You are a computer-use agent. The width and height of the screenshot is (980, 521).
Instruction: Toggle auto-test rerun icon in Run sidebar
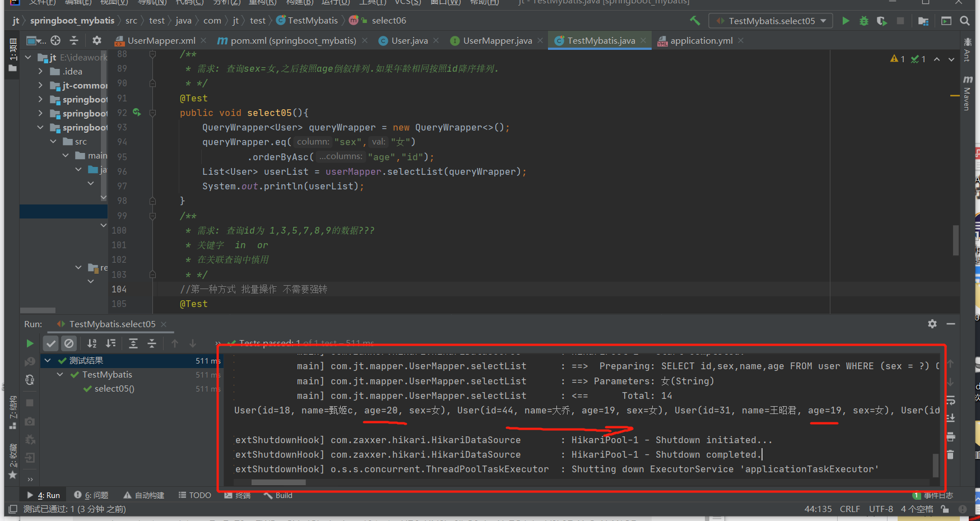pyautogui.click(x=30, y=380)
